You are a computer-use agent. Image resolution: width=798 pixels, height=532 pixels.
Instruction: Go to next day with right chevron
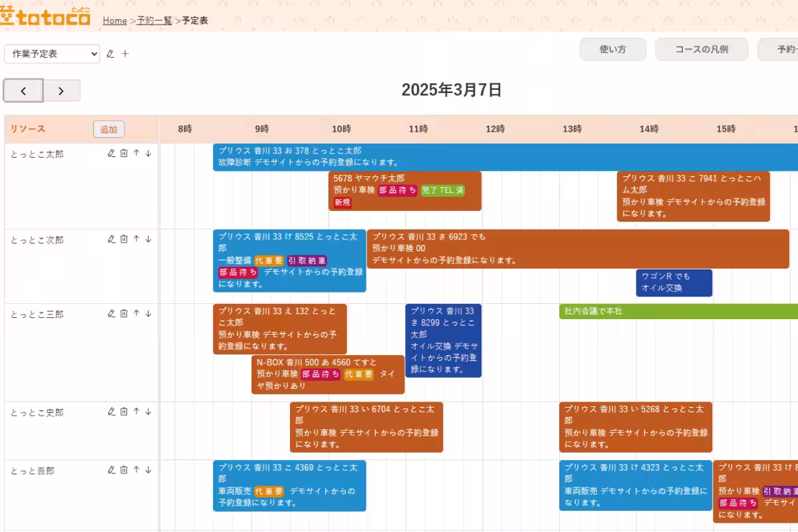[61, 90]
